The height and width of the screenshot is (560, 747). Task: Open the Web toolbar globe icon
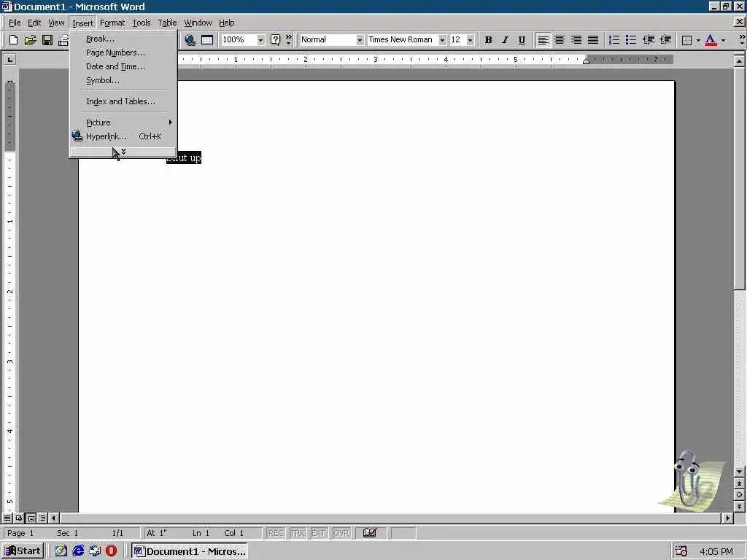point(190,40)
